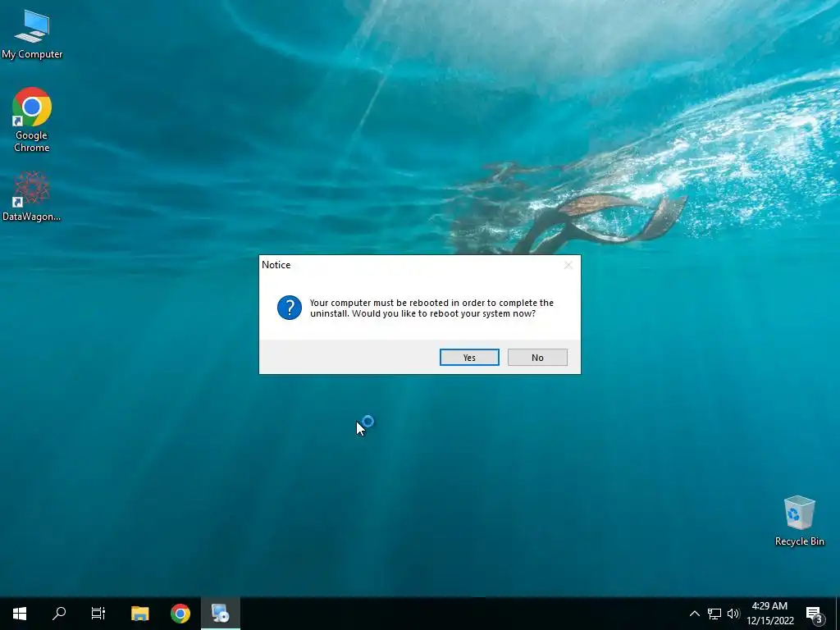Click the question mark icon in Notice

[290, 308]
